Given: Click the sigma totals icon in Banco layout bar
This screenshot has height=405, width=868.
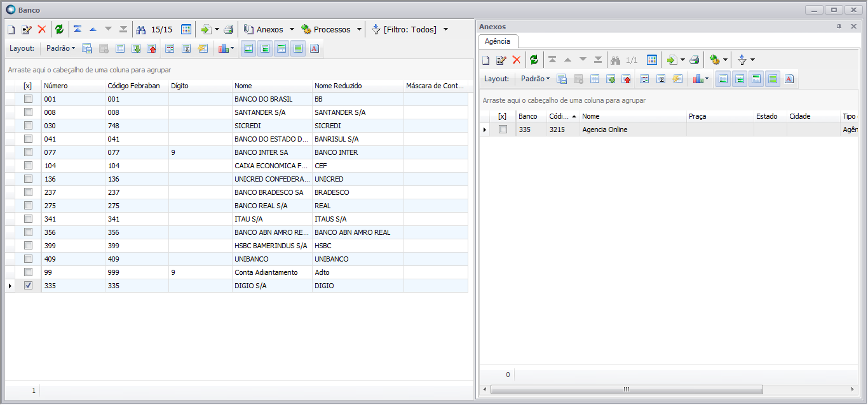Looking at the screenshot, I should [186, 48].
